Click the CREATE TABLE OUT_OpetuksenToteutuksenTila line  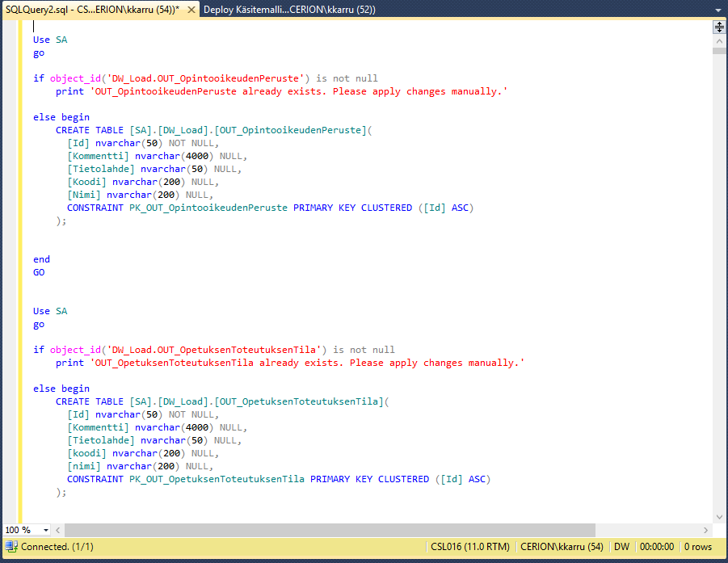point(222,402)
